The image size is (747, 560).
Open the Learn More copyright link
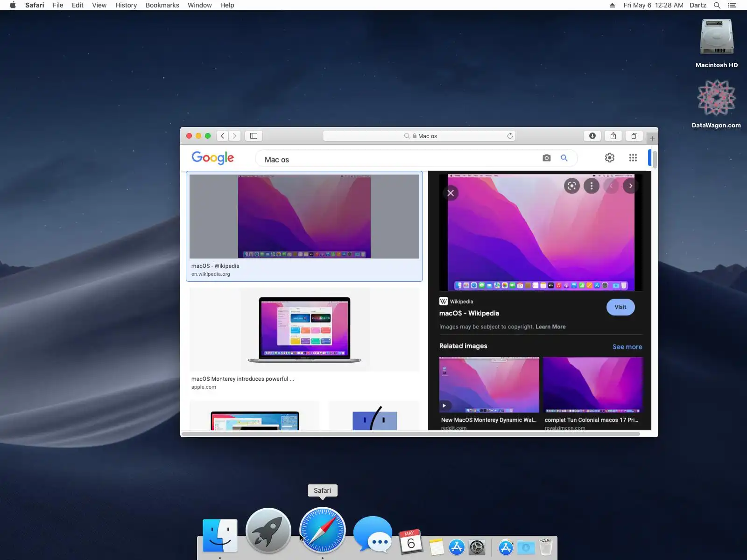(550, 327)
